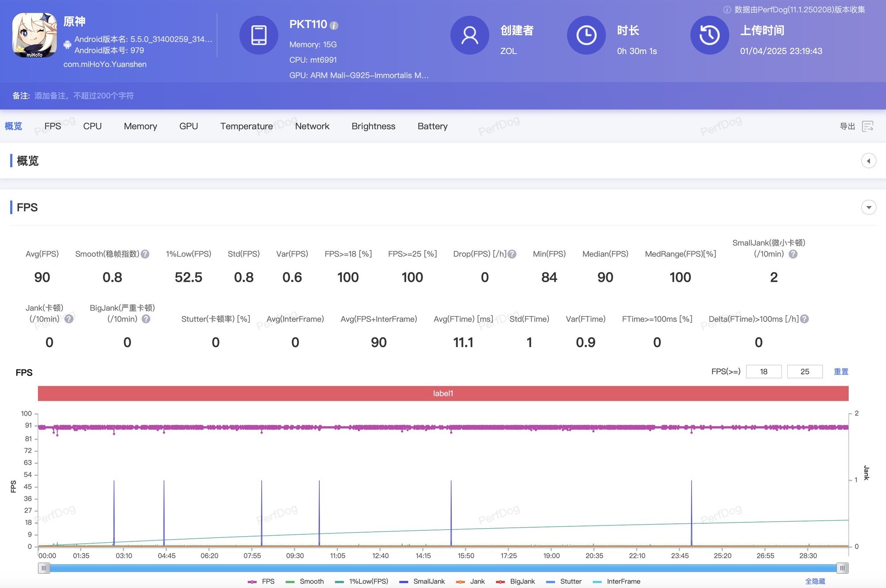Collapse the FPS section arrow
The width and height of the screenshot is (886, 588).
[x=868, y=207]
